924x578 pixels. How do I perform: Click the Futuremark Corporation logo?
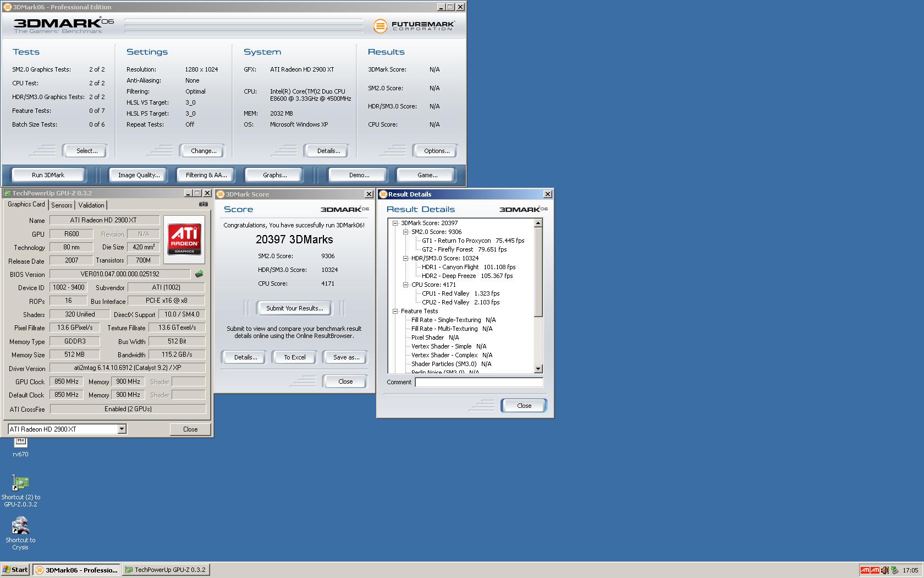pyautogui.click(x=414, y=25)
